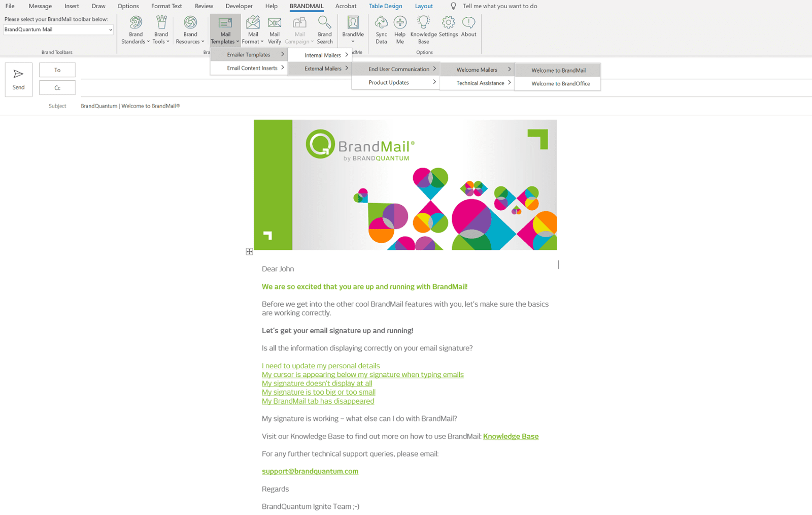Viewport: 812px width, 515px height.
Task: Open Brand Search in the ribbon
Action: [x=325, y=29]
